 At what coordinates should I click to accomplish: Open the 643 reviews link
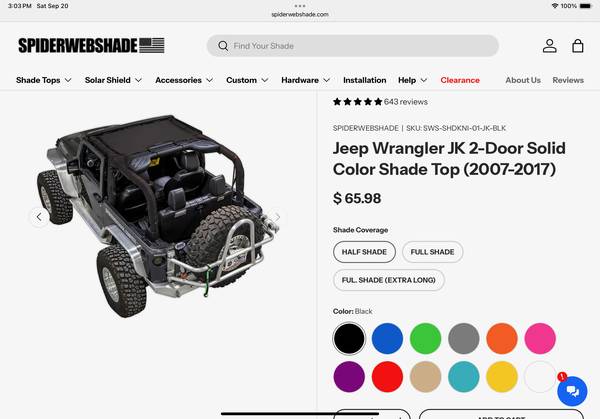[x=406, y=102]
